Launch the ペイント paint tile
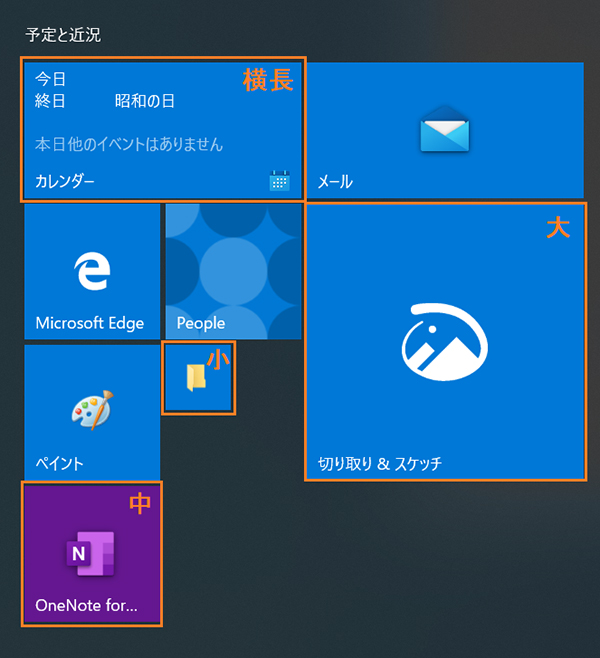The width and height of the screenshot is (600, 658). click(x=92, y=413)
